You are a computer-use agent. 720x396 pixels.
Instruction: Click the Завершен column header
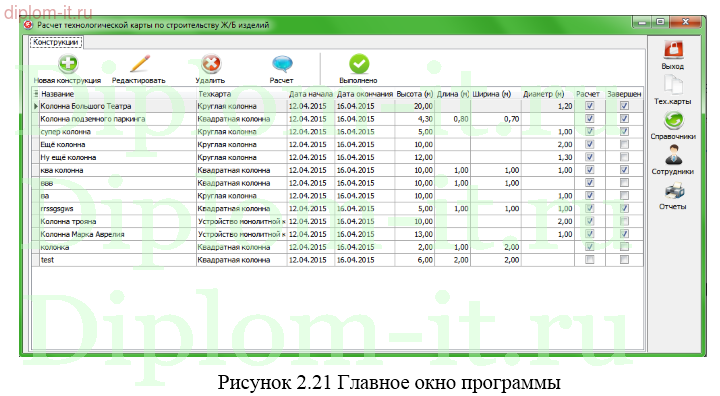click(x=624, y=94)
